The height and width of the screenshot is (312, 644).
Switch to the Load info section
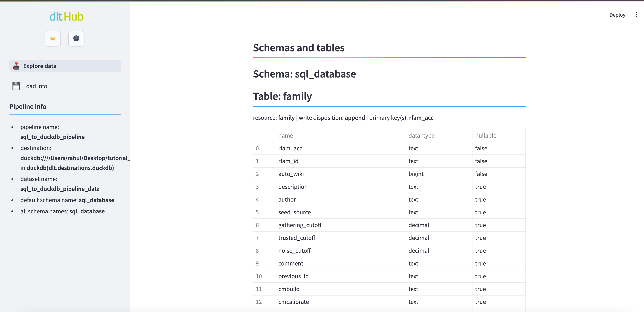tap(35, 86)
